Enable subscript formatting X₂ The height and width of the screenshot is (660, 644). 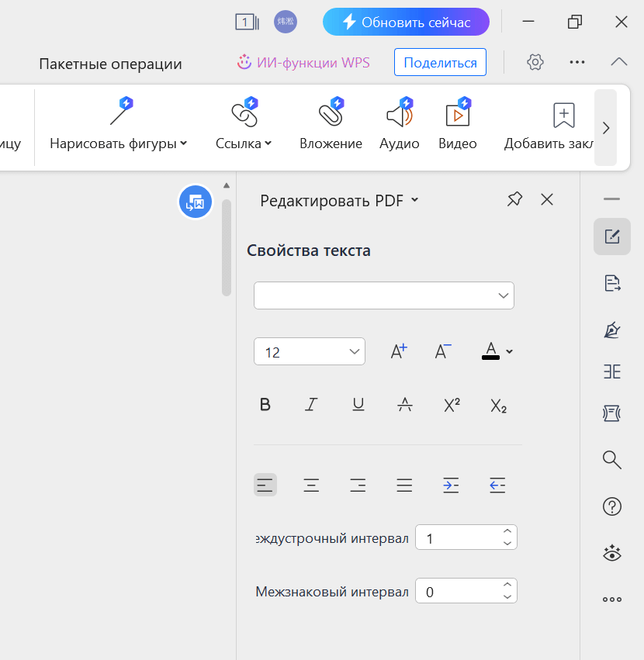coord(497,404)
